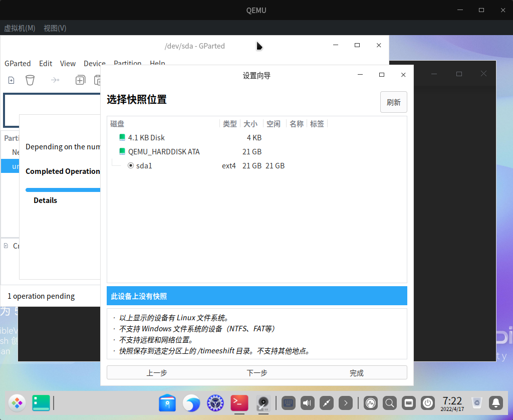Sort by 类型 column header

(229, 124)
